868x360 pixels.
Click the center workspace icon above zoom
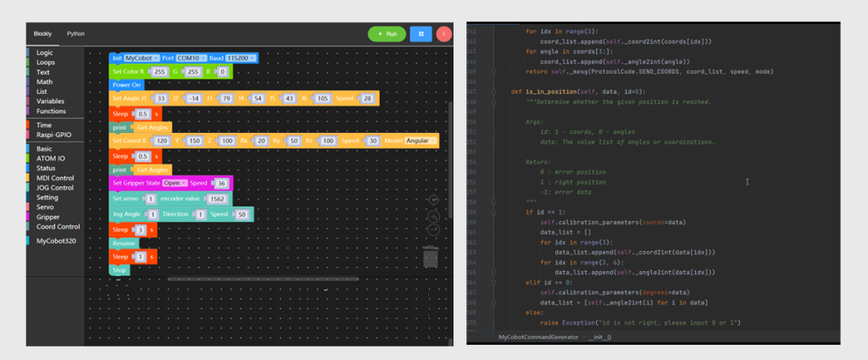(x=433, y=200)
